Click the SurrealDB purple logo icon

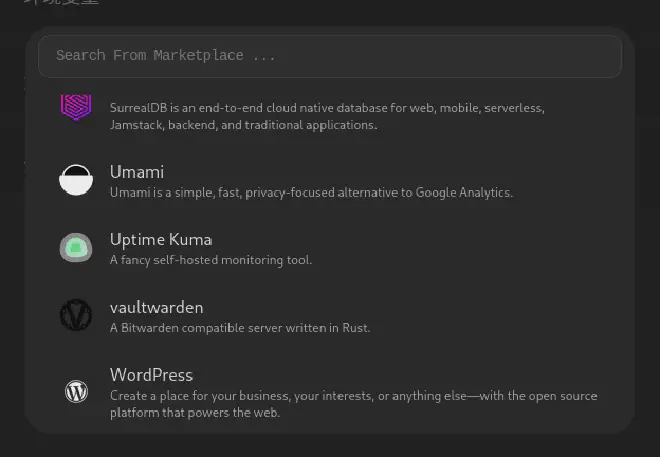pos(76,107)
